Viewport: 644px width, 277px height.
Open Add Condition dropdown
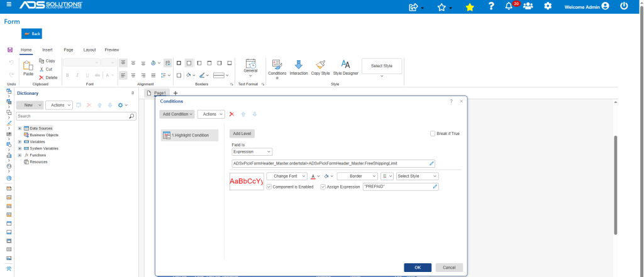pyautogui.click(x=177, y=114)
